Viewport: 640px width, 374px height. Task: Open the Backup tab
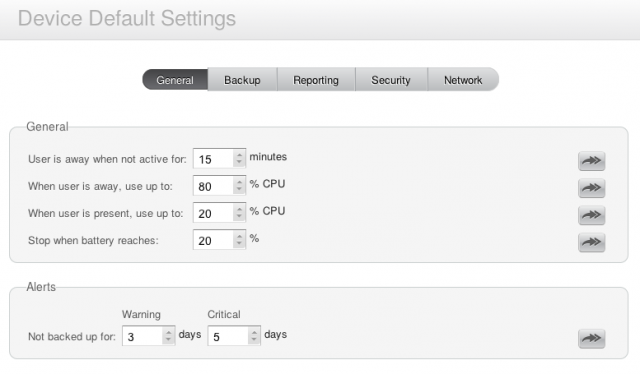242,80
